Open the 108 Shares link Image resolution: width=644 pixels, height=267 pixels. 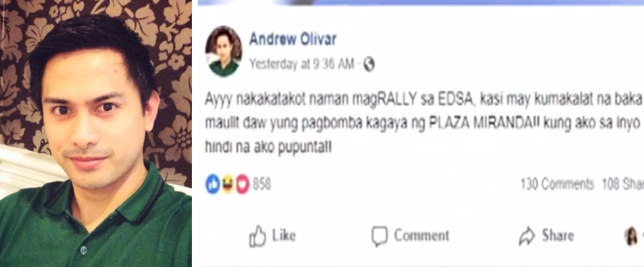[x=623, y=184]
